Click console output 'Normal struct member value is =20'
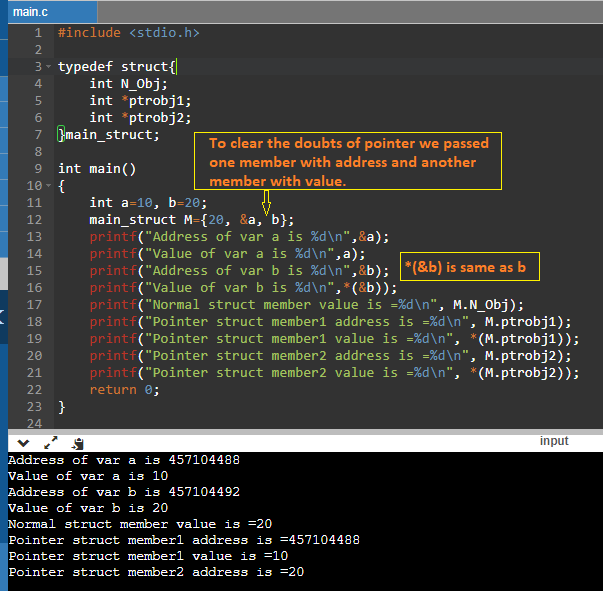612x602 pixels. point(140,524)
